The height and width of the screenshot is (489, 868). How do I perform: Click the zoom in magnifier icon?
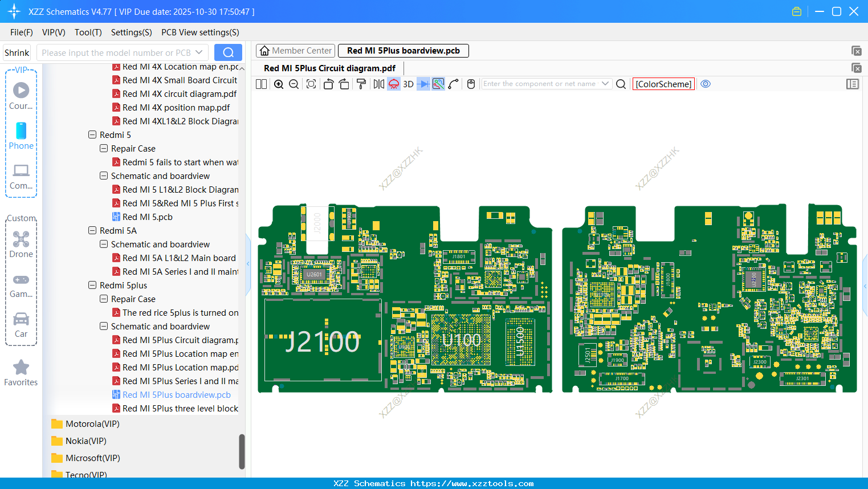[x=279, y=84]
